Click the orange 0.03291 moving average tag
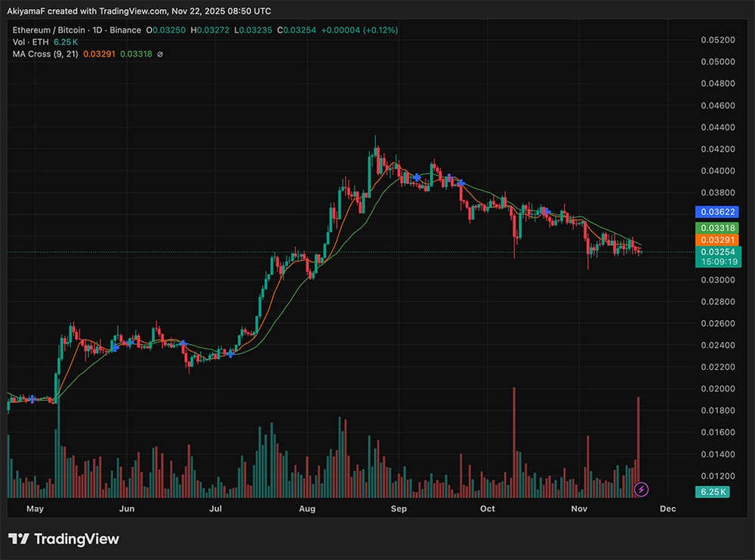Screen dimensions: 755x560 (716, 239)
